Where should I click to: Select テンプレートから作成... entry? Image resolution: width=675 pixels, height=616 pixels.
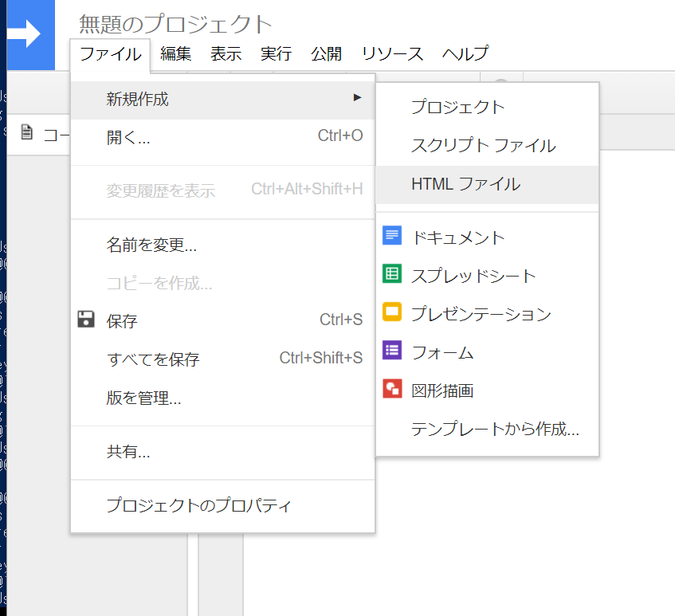coord(487,430)
